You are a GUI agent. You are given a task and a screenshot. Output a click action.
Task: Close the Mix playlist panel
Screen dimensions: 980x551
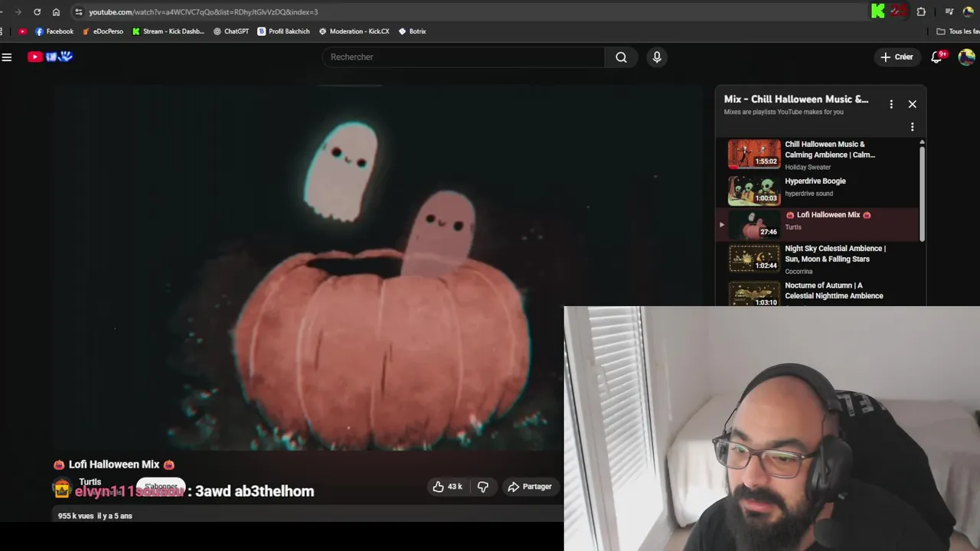coord(912,104)
